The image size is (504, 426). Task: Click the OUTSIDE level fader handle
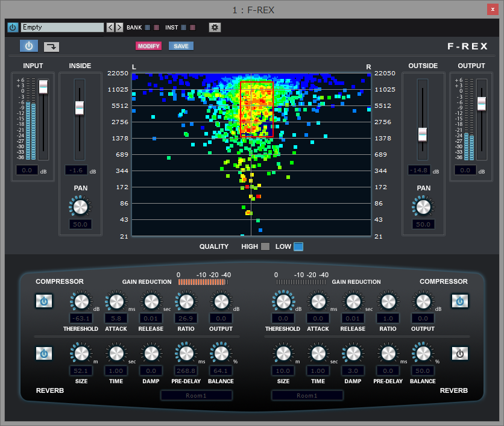tap(423, 134)
